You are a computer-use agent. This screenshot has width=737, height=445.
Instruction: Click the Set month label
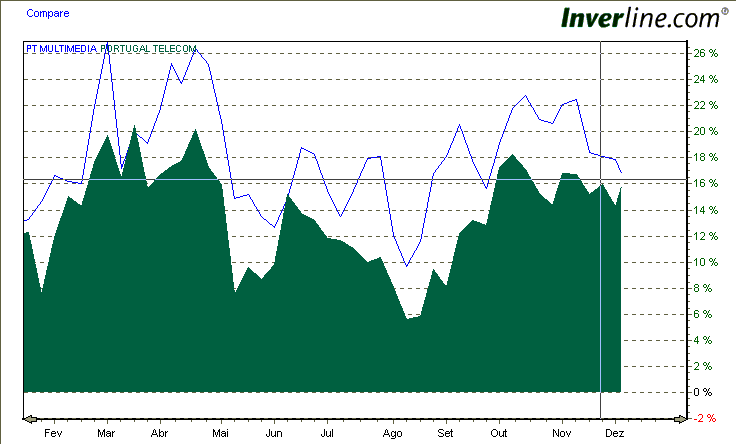(x=445, y=433)
